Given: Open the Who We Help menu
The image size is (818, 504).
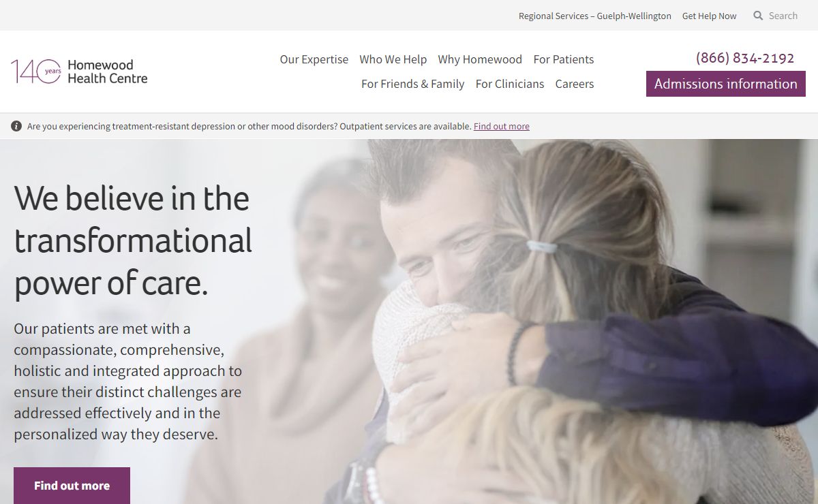Looking at the screenshot, I should coord(393,59).
